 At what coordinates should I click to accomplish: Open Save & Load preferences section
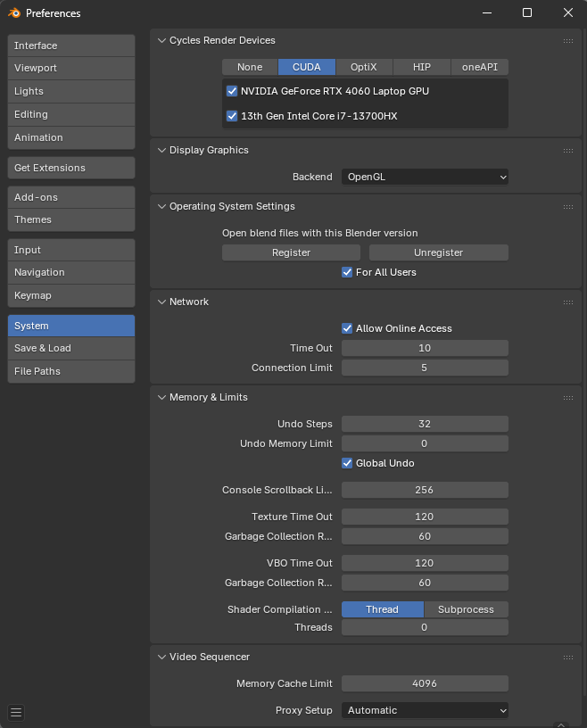71,348
